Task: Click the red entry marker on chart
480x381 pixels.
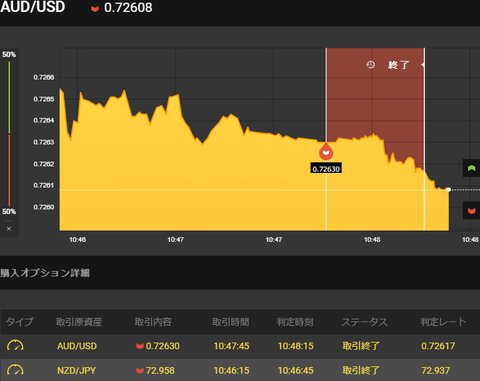Action: [326, 152]
